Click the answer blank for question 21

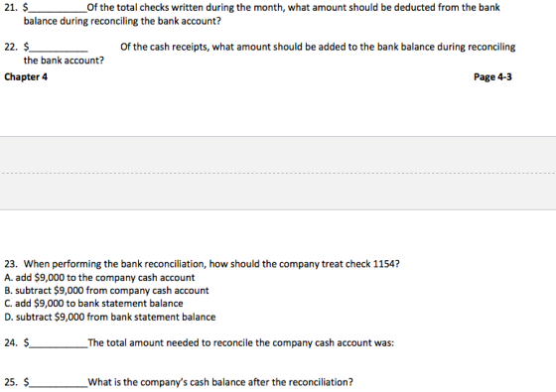(58, 9)
